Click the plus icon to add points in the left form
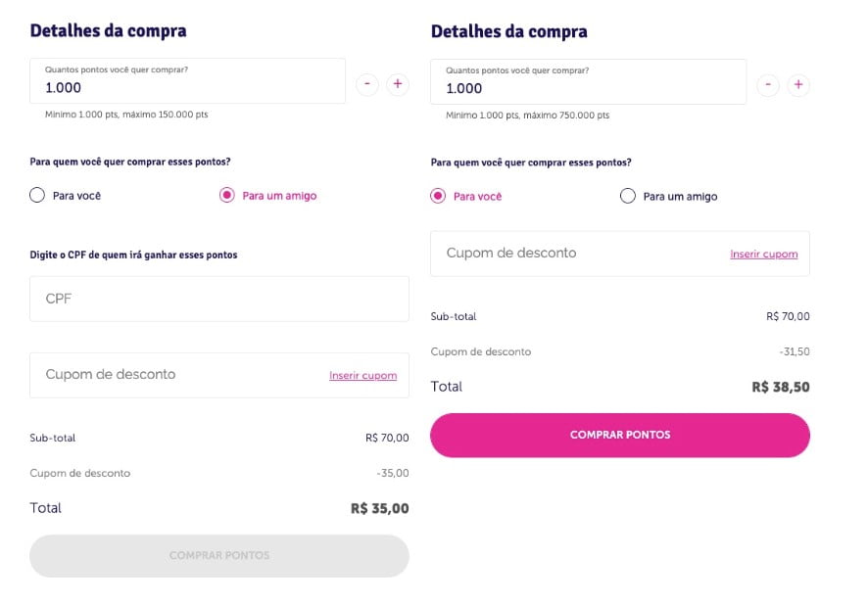 [x=398, y=84]
